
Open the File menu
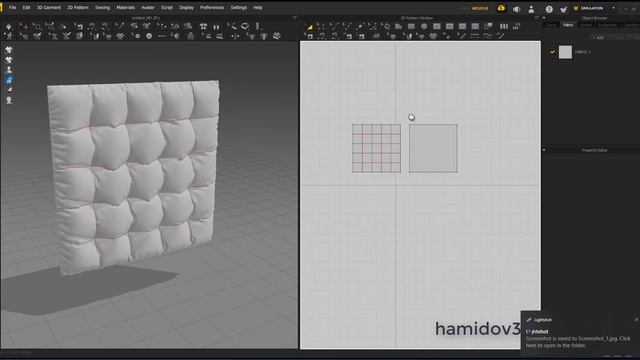tap(12, 8)
